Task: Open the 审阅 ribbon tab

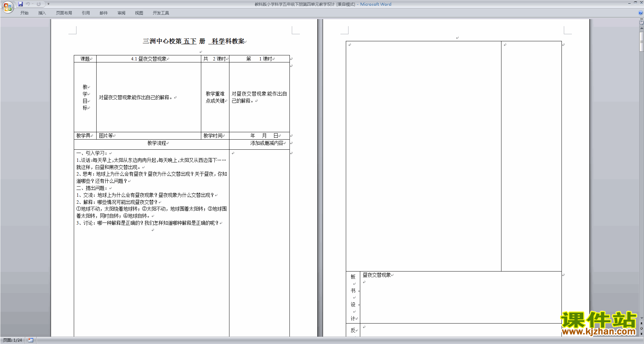Action: (121, 13)
